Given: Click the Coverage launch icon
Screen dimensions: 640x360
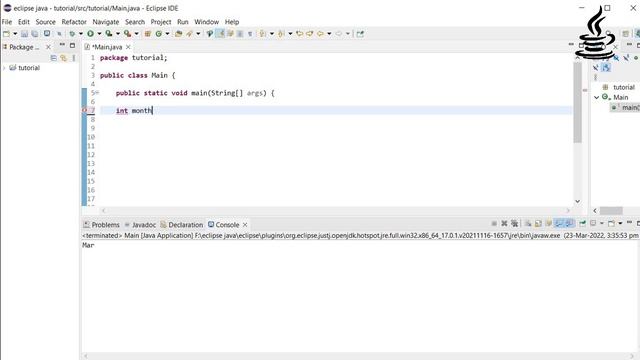Looking at the screenshot, I should [x=109, y=34].
